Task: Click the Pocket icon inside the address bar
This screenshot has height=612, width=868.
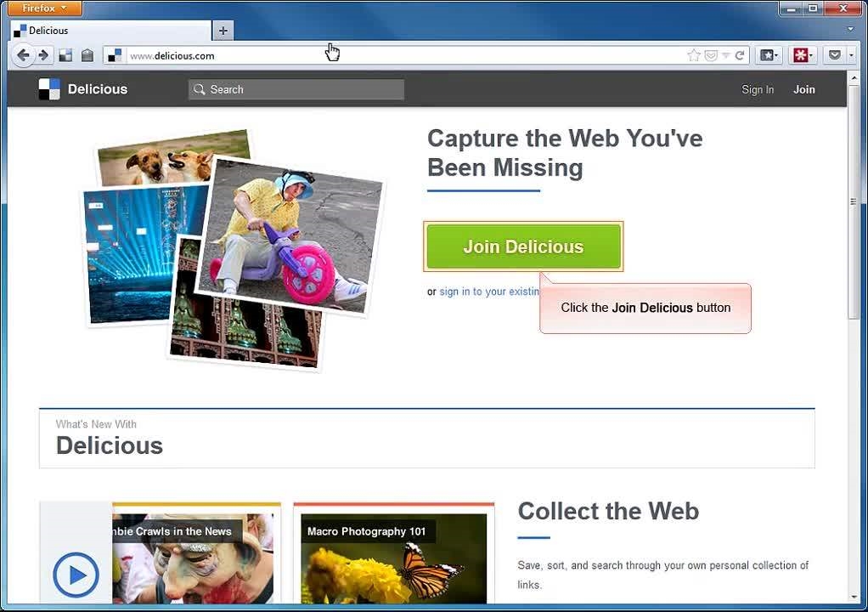Action: click(x=712, y=55)
